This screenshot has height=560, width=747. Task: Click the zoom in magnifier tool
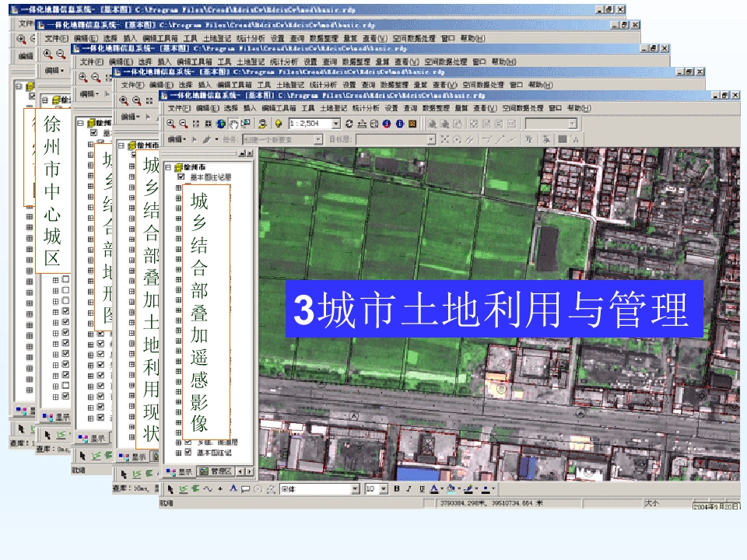[171, 124]
